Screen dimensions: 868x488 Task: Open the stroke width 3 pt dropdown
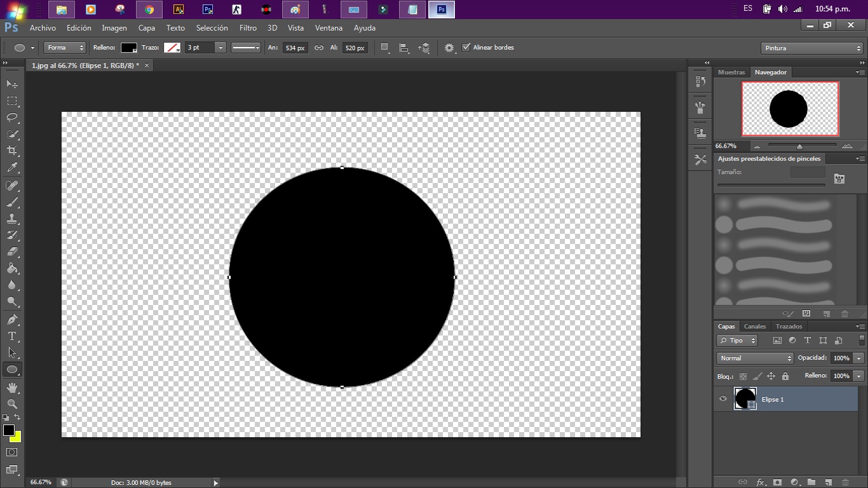click(220, 48)
